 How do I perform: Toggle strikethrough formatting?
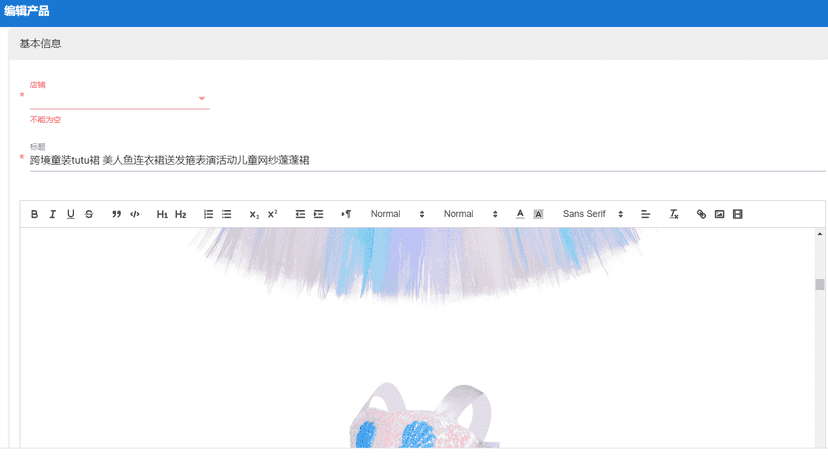tap(89, 214)
